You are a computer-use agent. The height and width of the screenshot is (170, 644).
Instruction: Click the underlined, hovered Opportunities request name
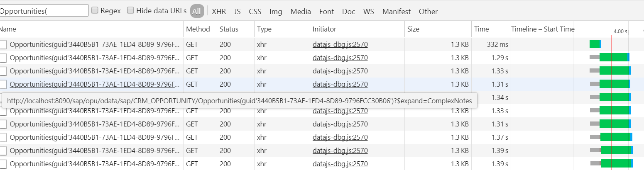click(95, 84)
